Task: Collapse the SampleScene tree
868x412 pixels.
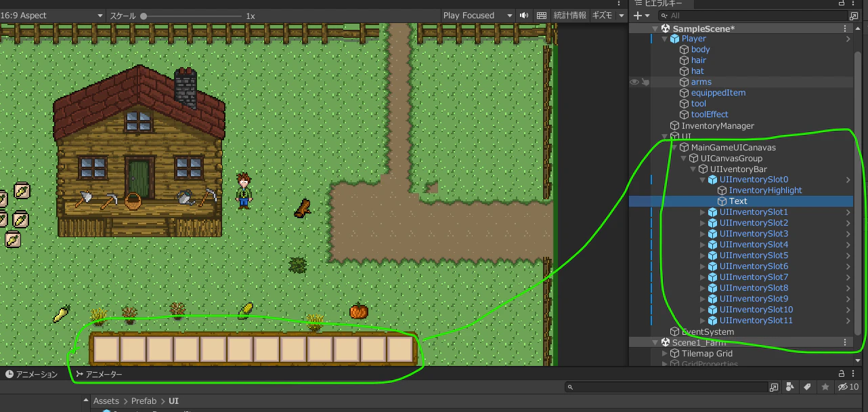Action: [655, 28]
